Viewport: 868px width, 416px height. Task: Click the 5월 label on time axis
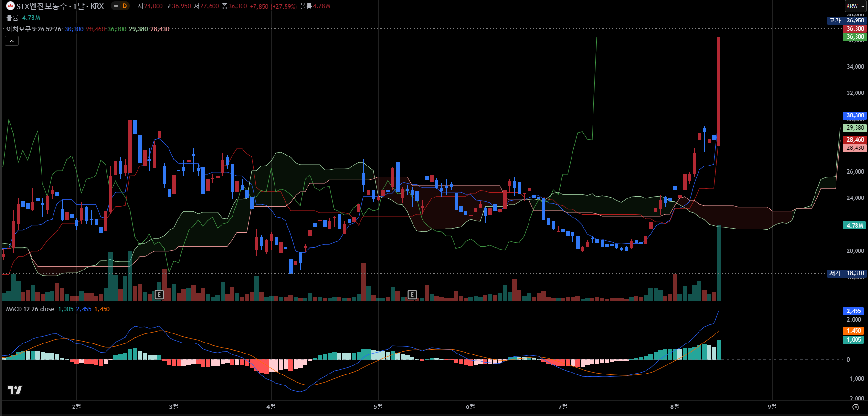tap(378, 407)
